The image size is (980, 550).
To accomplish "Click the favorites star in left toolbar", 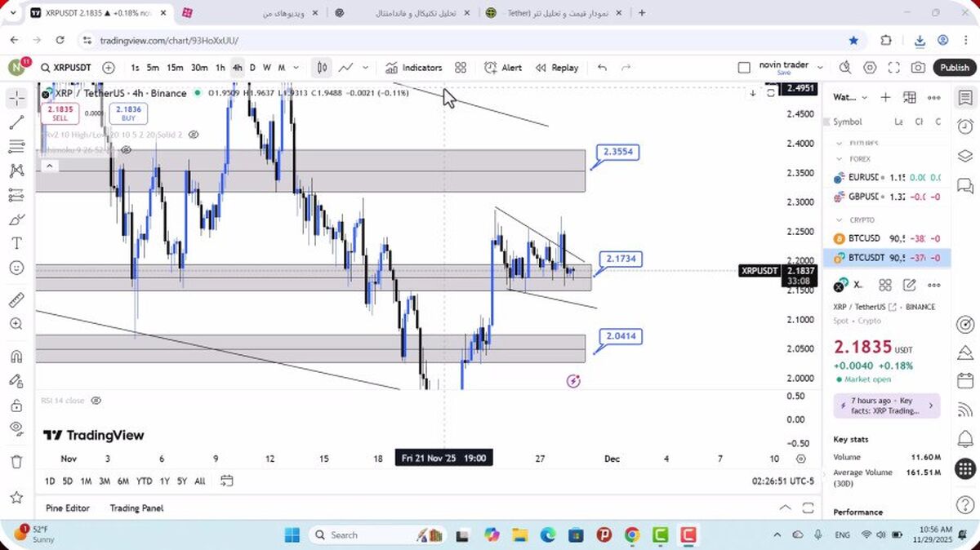I will 16,496.
